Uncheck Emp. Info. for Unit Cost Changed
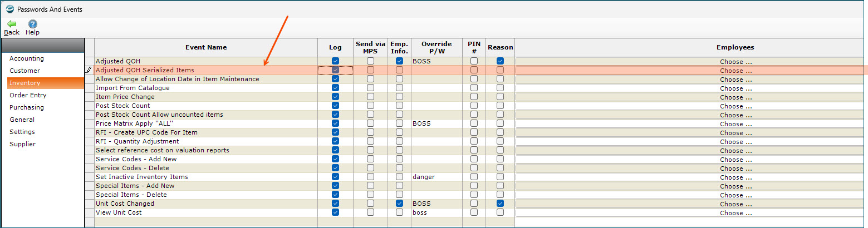Screen dimensions: 868x228 coord(399,204)
